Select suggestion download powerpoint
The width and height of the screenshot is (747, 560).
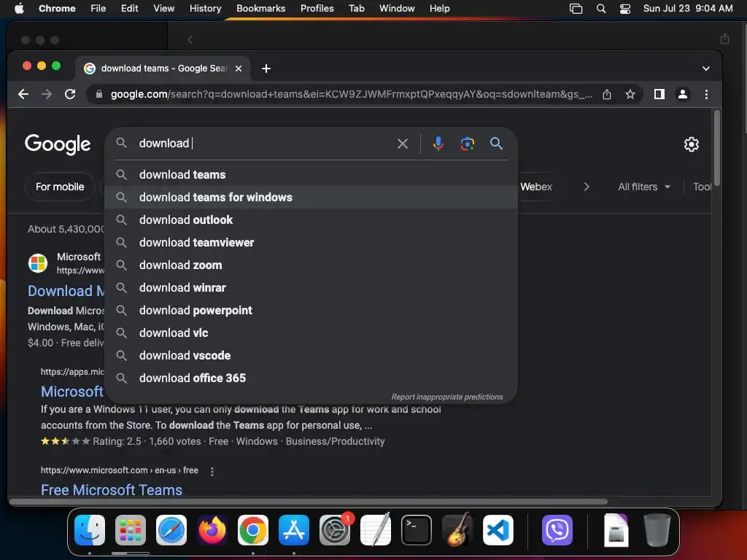(311, 311)
